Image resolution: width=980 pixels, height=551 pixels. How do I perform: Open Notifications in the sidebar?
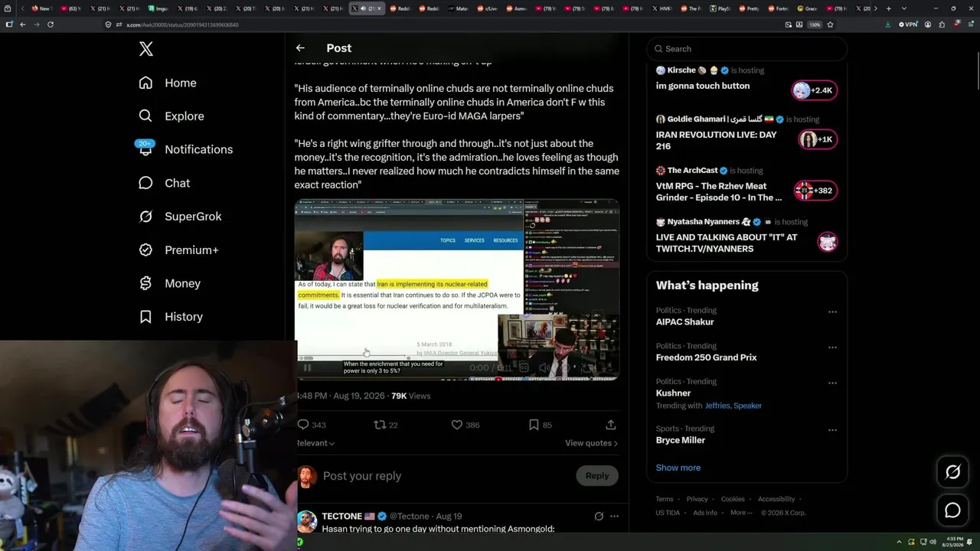(185, 149)
